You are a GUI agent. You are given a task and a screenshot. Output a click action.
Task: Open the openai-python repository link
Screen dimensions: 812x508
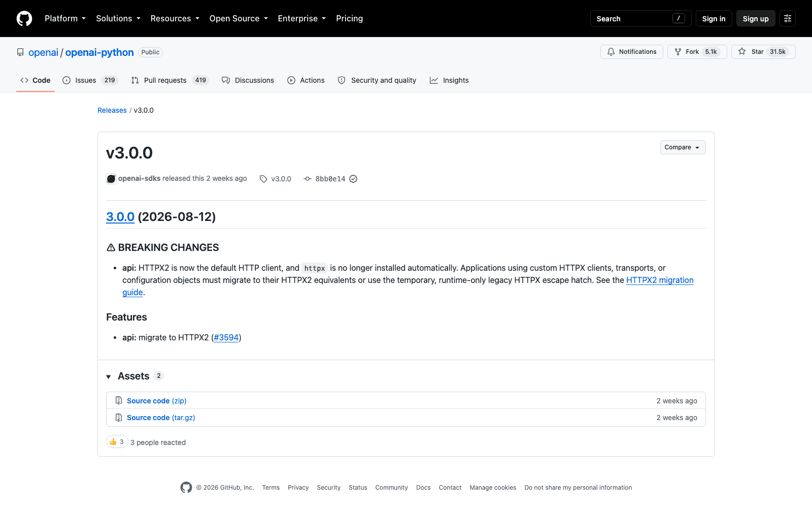pos(99,52)
